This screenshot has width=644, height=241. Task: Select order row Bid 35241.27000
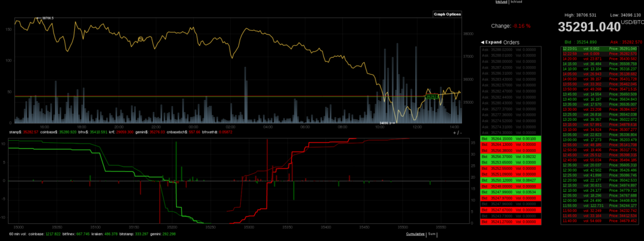coord(511,221)
